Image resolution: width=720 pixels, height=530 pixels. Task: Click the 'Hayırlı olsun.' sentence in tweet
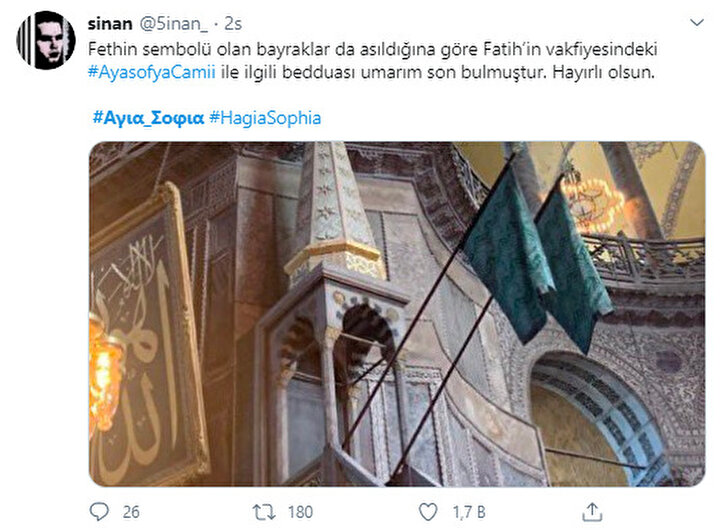tap(603, 73)
